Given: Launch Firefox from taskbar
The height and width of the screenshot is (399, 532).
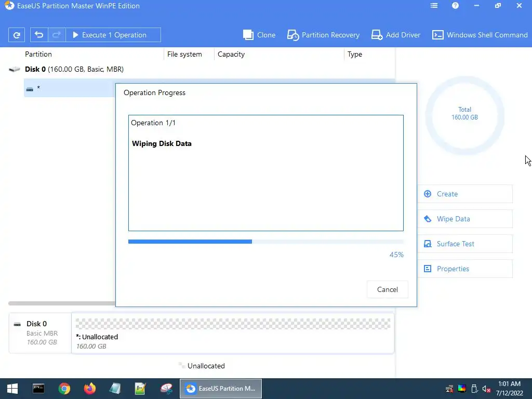Looking at the screenshot, I should click(x=89, y=389).
